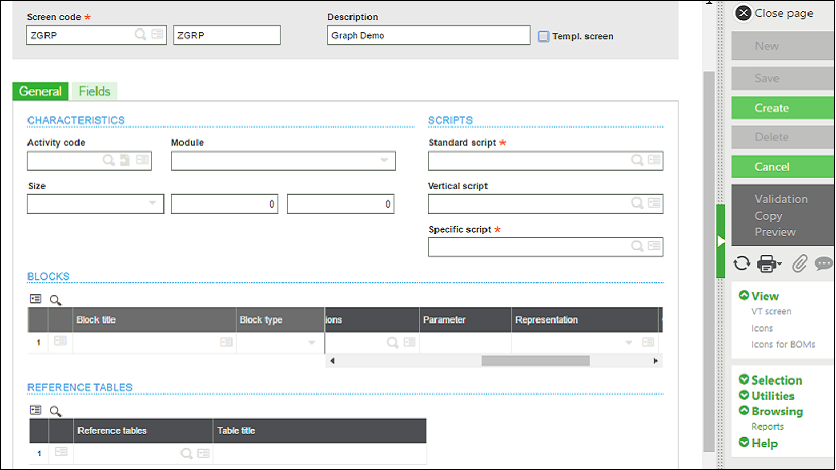The image size is (836, 470).
Task: Open the Block type dropdown in row 1
Action: (312, 343)
